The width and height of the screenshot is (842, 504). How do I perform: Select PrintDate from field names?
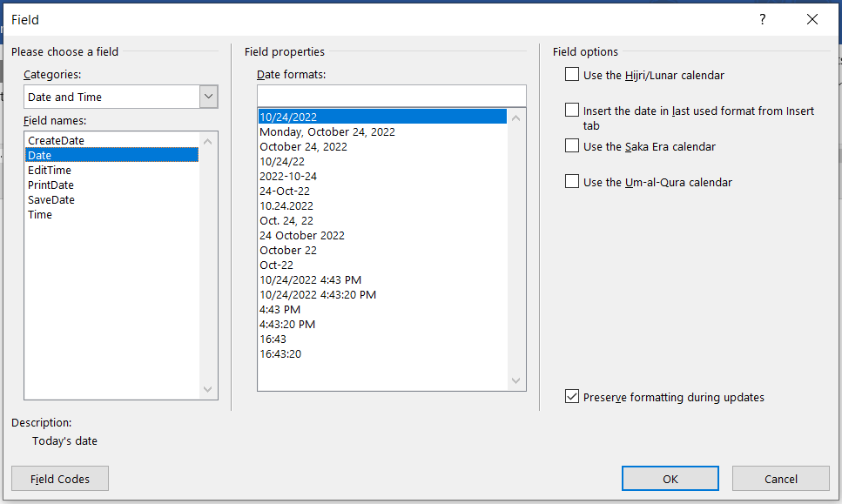[x=51, y=185]
